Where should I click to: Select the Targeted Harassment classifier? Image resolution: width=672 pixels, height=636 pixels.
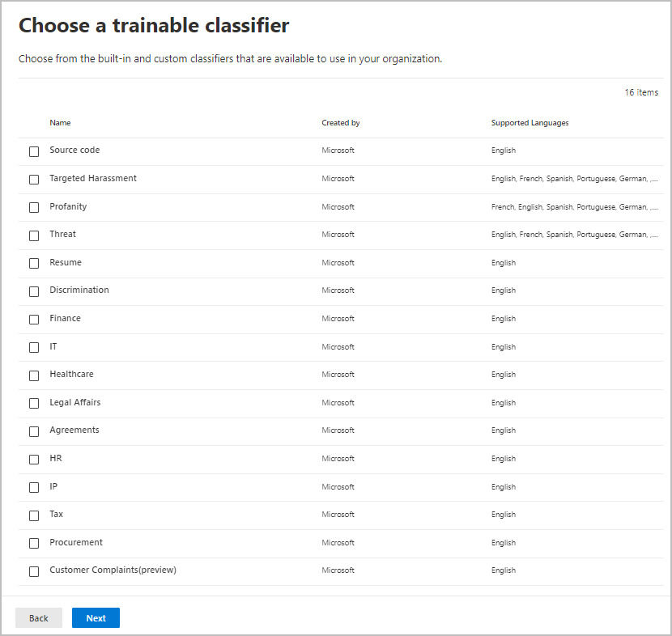click(33, 179)
